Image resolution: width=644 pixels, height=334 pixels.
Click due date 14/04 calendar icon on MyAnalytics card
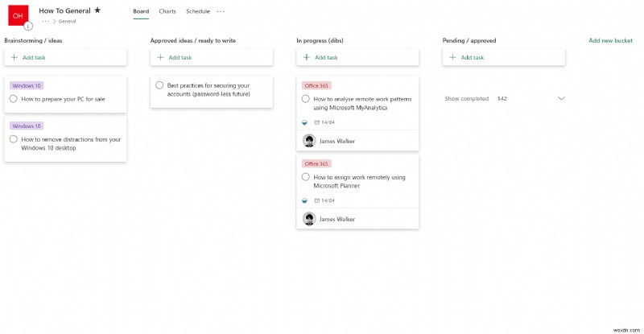316,122
